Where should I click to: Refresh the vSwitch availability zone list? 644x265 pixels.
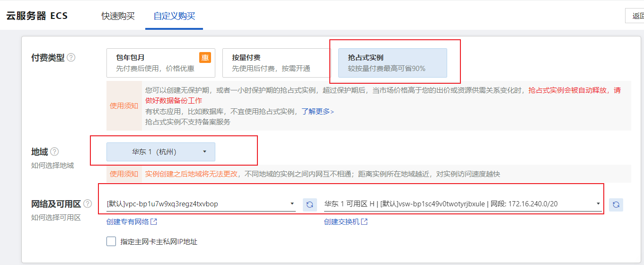pyautogui.click(x=616, y=204)
